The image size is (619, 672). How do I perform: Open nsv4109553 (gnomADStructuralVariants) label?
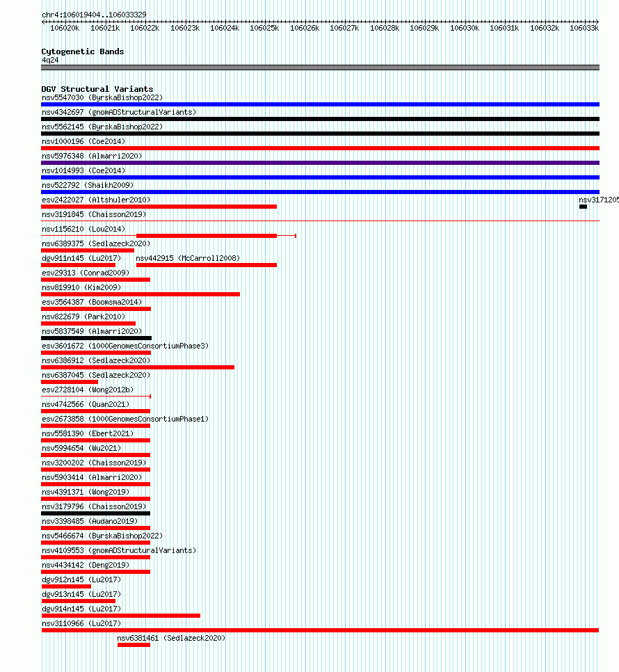click(119, 550)
